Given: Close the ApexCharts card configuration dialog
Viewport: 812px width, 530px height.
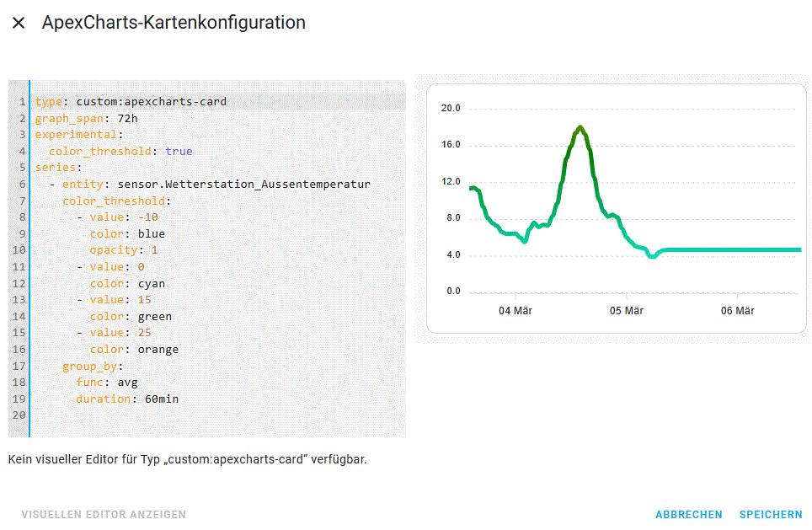Looking at the screenshot, I should (19, 24).
